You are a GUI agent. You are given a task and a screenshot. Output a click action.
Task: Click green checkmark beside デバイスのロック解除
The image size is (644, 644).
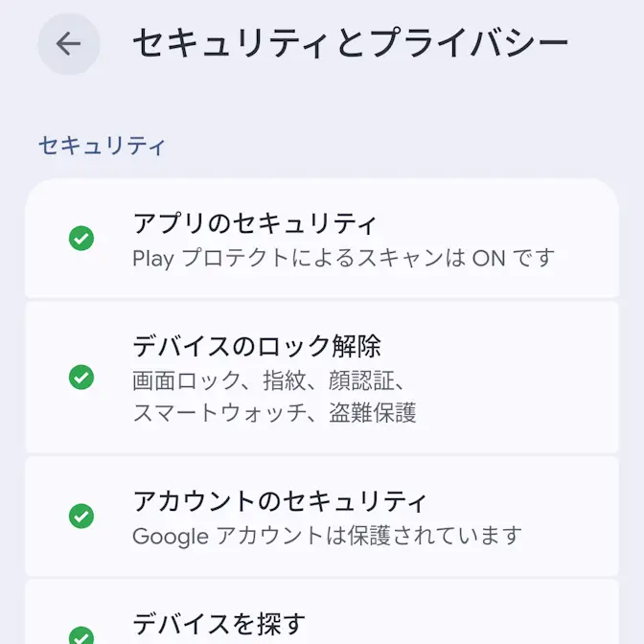coord(81,378)
